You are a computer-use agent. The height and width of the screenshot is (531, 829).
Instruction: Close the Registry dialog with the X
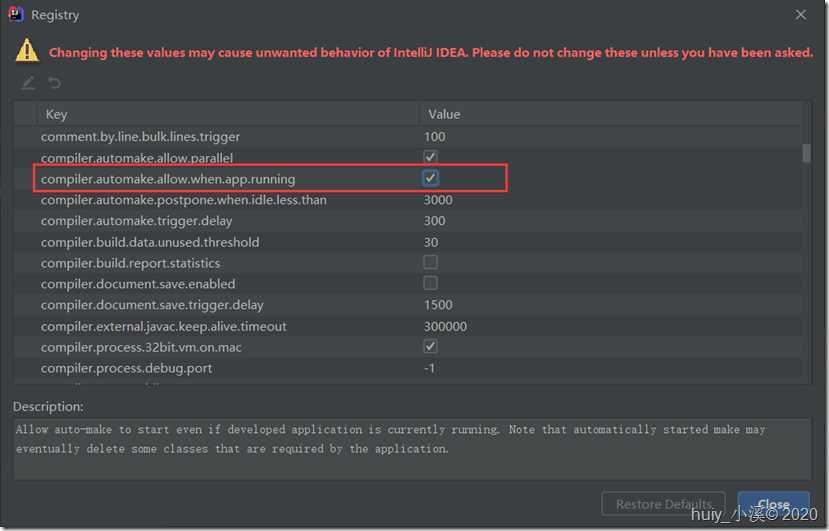click(x=800, y=15)
